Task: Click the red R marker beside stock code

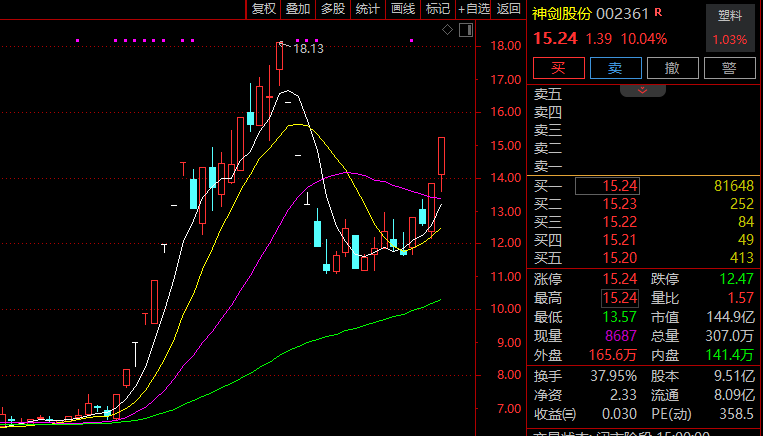Action: click(x=657, y=14)
